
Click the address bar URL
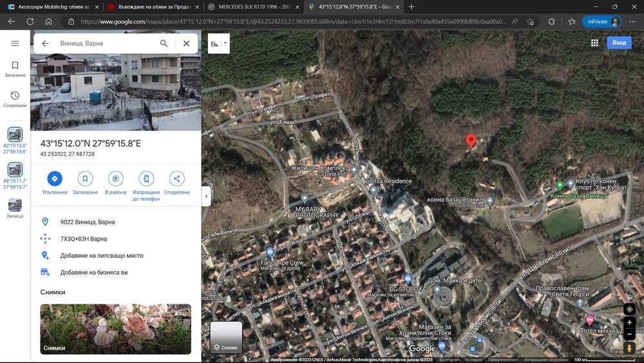pyautogui.click(x=293, y=21)
